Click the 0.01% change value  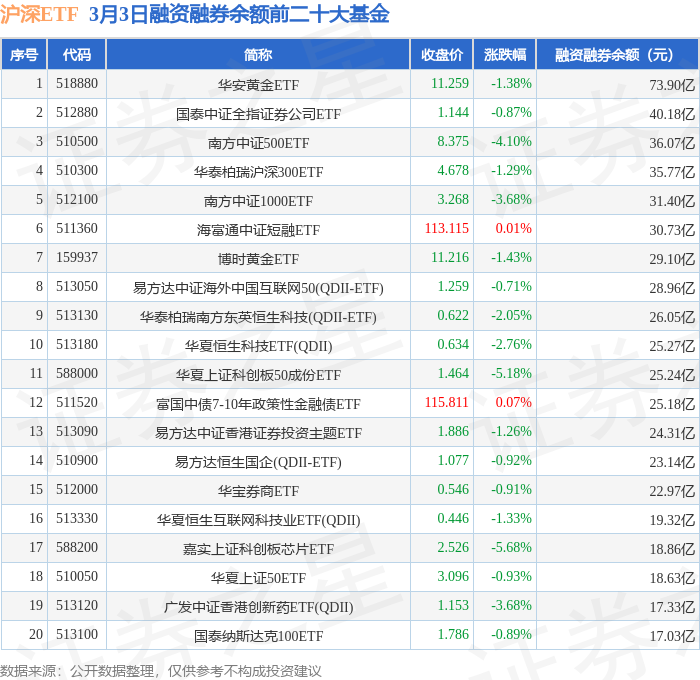[x=513, y=229]
